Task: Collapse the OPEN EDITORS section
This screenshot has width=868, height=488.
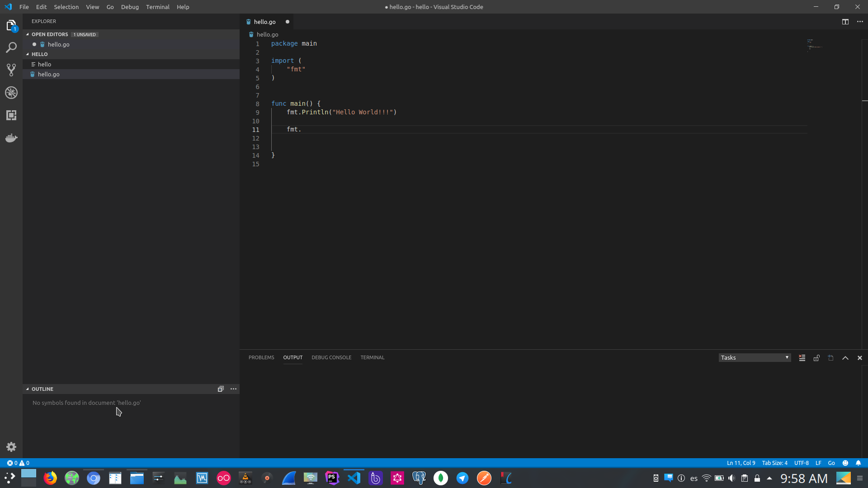Action: 50,34
